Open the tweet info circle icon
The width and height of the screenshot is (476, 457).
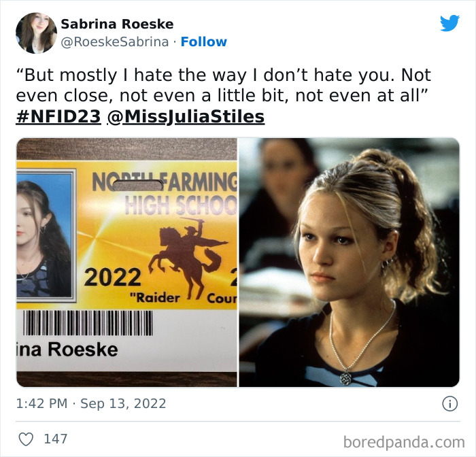pyautogui.click(x=449, y=404)
